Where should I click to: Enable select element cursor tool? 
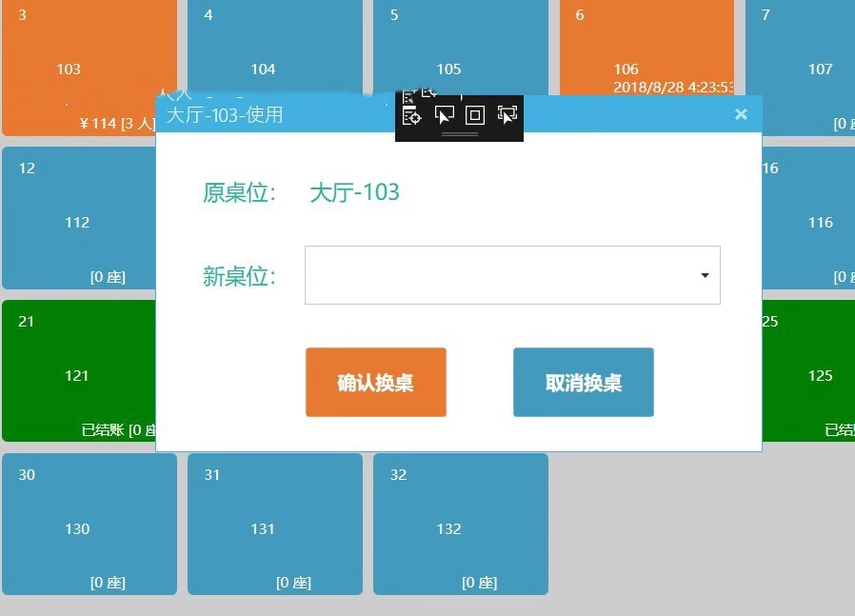[x=444, y=115]
